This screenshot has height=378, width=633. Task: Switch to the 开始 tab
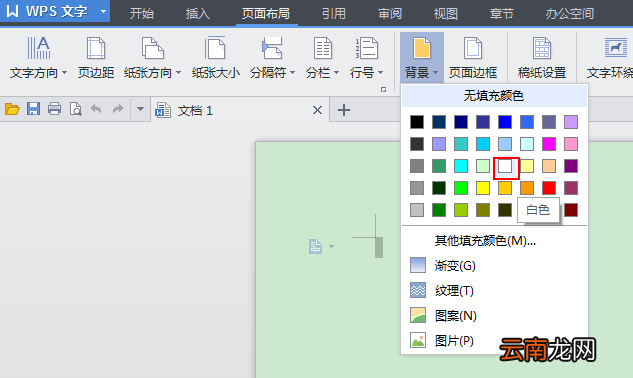tap(142, 13)
